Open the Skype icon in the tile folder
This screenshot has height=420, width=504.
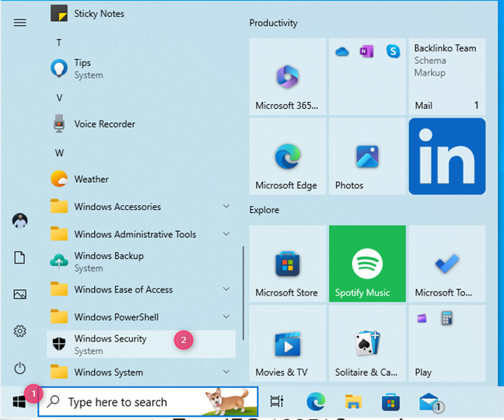pyautogui.click(x=393, y=51)
